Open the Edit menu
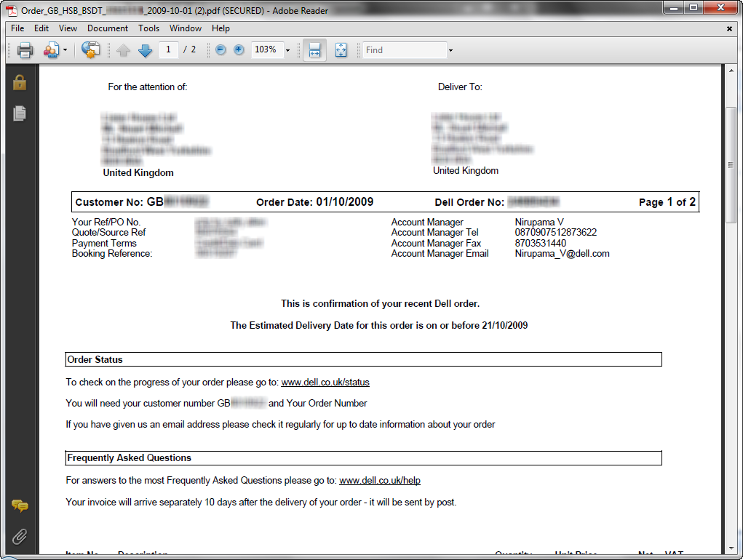Screen dimensions: 743x560 [41, 28]
